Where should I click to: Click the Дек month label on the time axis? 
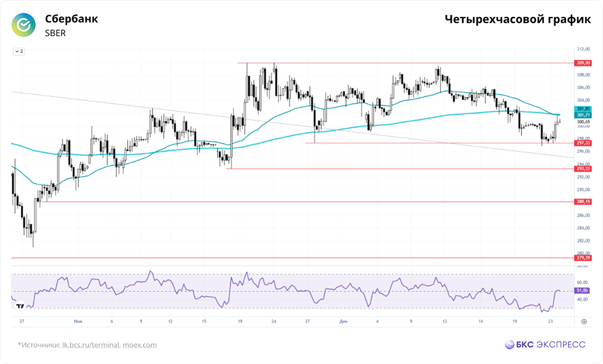(344, 321)
